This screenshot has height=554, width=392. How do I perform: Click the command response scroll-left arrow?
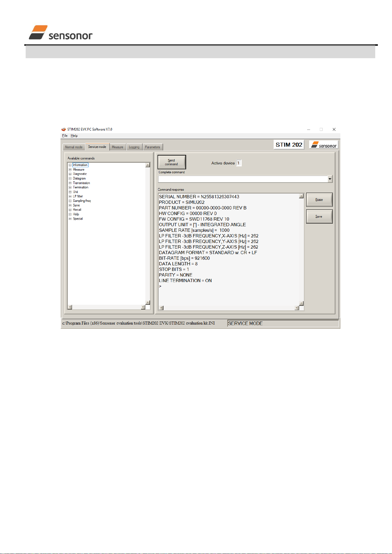click(161, 308)
